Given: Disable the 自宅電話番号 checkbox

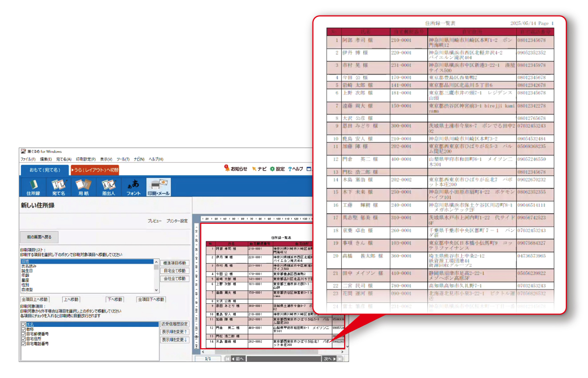Looking at the screenshot, I should pos(24,344).
